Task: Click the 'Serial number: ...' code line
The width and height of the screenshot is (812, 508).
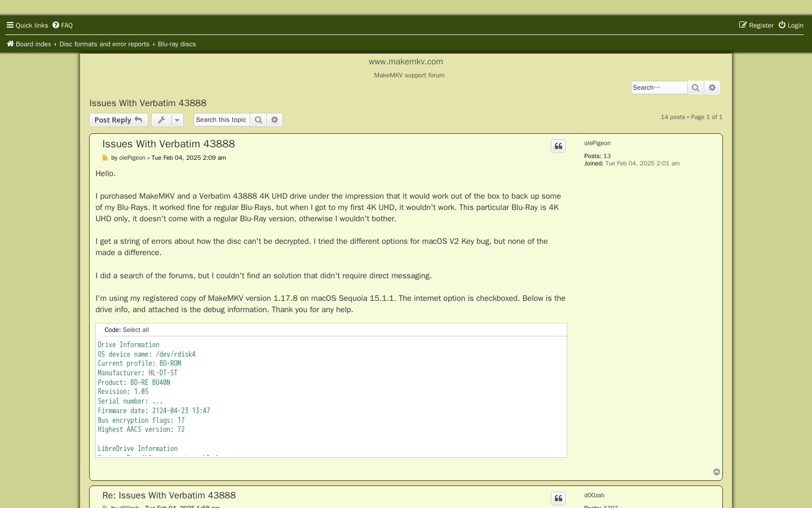Action: pyautogui.click(x=130, y=401)
